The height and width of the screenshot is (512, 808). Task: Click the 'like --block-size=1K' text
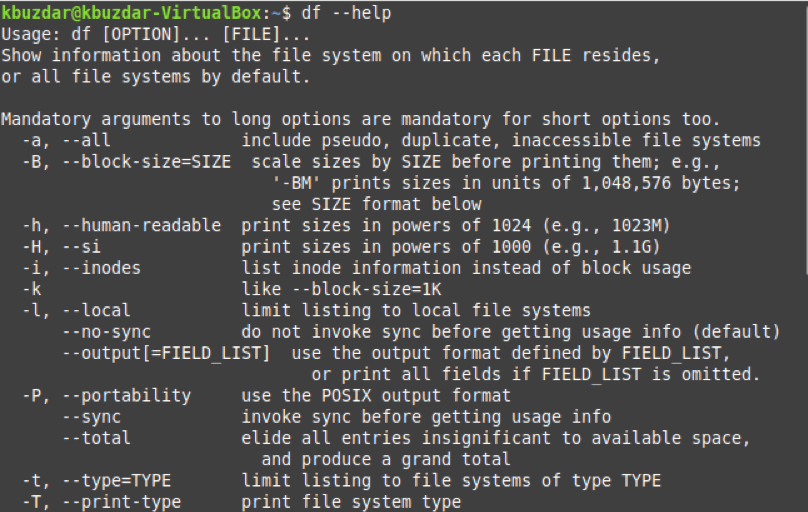[341, 289]
